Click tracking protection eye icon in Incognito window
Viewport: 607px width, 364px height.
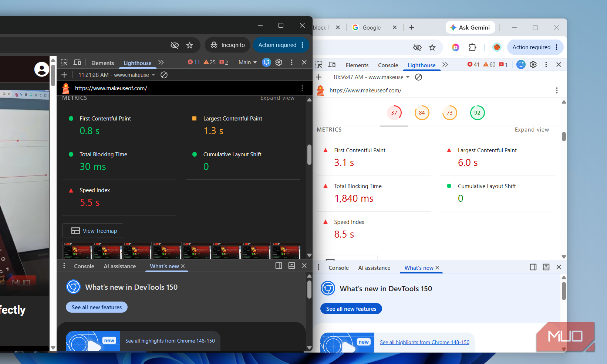point(175,45)
